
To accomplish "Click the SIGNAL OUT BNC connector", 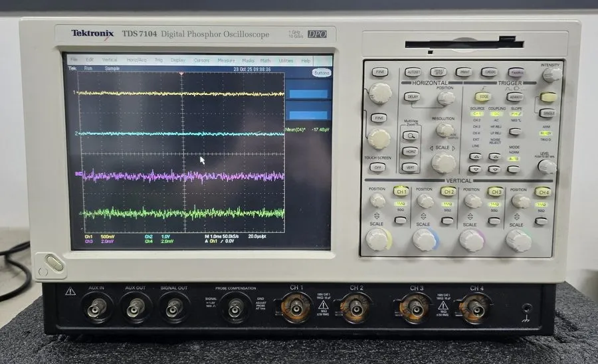I will point(174,308).
